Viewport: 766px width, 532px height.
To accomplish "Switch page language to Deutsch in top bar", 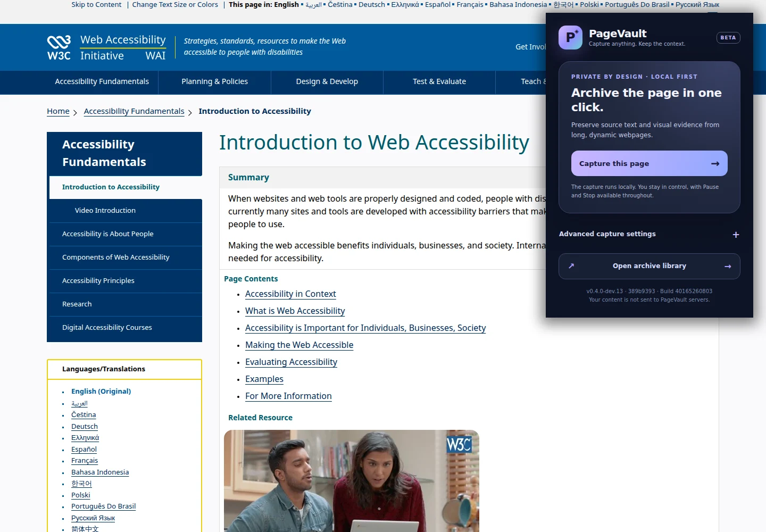I will click(372, 5).
